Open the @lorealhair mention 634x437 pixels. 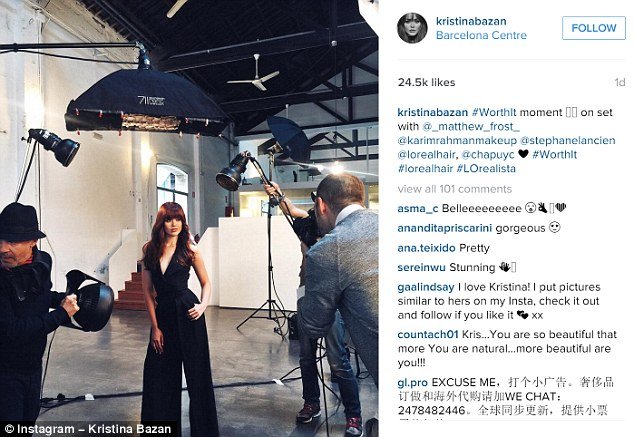(x=427, y=155)
